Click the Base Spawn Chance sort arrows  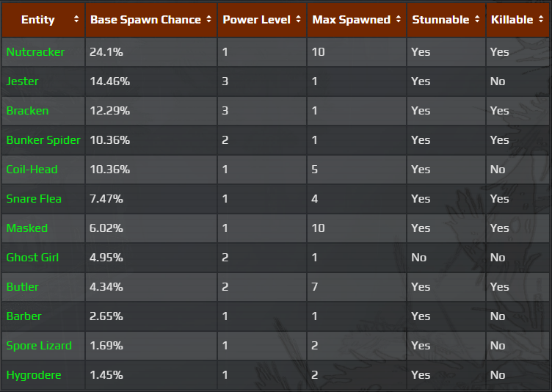(209, 20)
